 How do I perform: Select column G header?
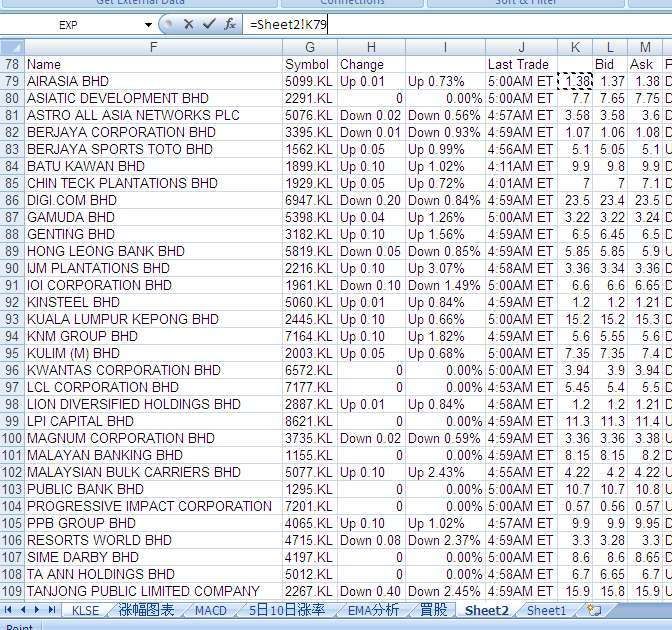coord(310,47)
